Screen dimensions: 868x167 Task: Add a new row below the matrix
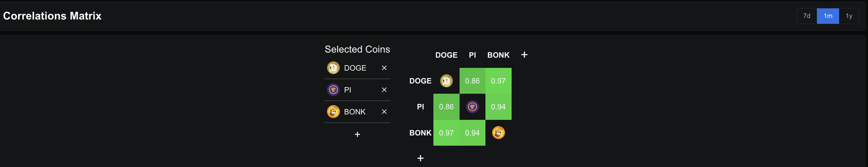[420, 158]
